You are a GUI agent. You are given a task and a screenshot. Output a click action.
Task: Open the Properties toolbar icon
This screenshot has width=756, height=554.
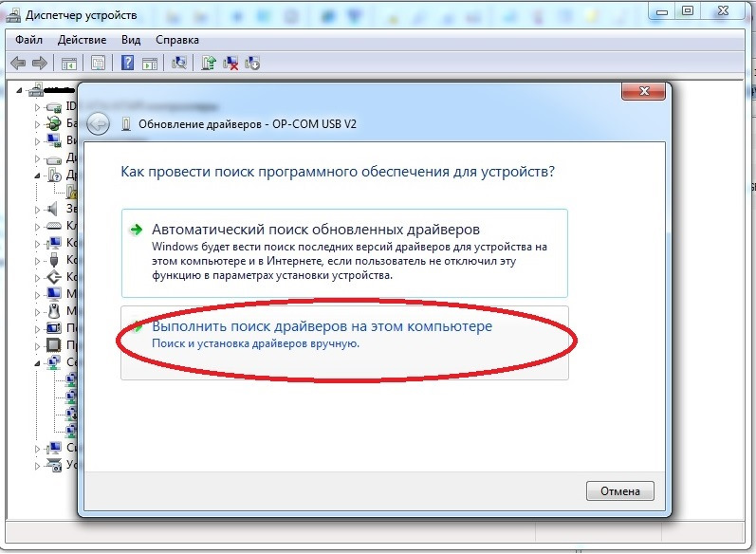pyautogui.click(x=98, y=64)
